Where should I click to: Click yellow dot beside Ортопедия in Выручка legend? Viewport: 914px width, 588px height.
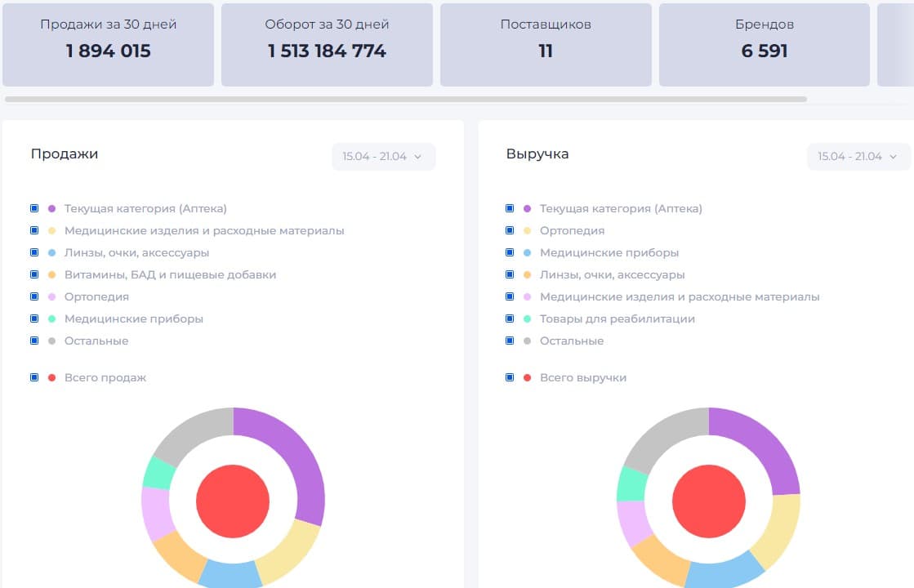coord(527,230)
